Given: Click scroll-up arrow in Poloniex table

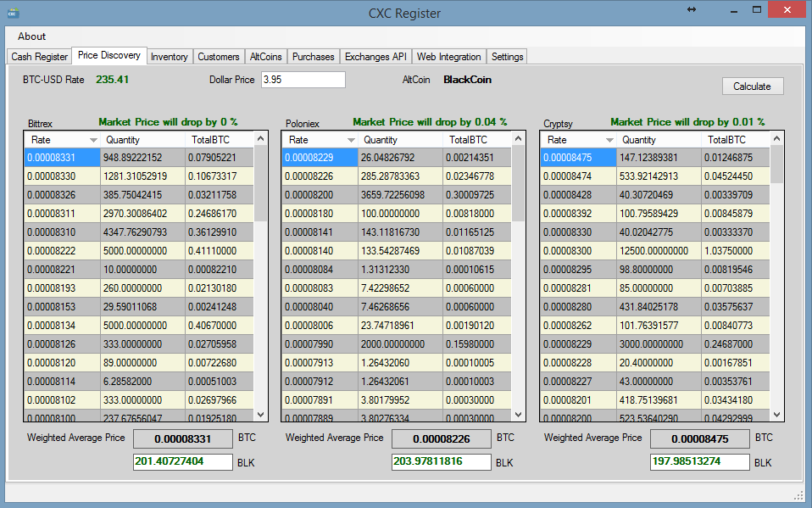Looking at the screenshot, I should (518, 138).
